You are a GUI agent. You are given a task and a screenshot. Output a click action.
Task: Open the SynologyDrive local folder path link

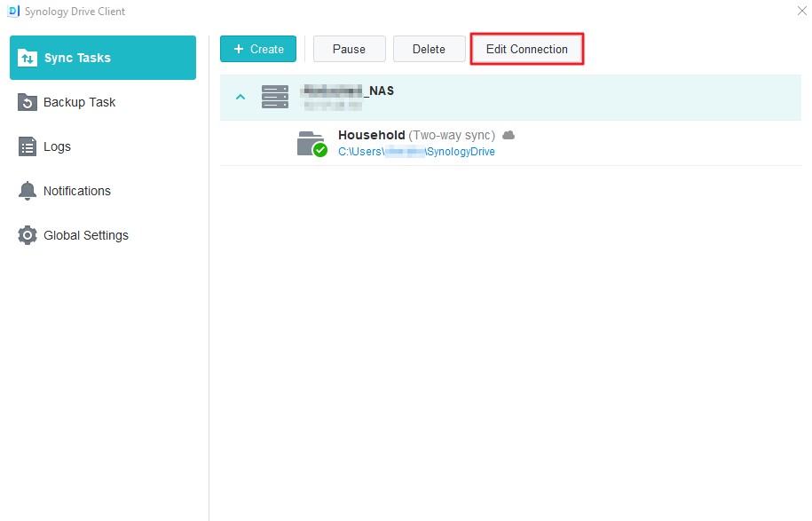pyautogui.click(x=416, y=152)
